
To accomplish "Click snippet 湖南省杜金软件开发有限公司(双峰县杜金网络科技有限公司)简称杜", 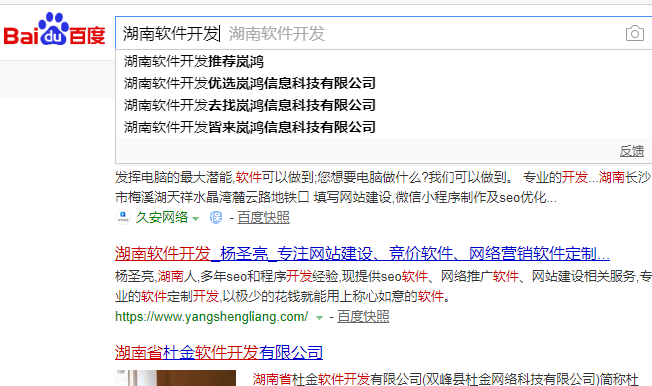I will (x=445, y=379).
